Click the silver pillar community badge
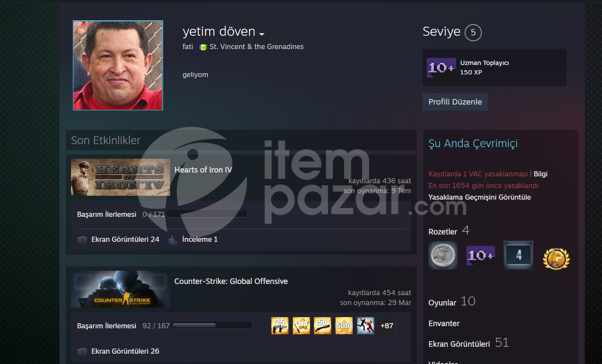602x364 pixels. coord(443,255)
